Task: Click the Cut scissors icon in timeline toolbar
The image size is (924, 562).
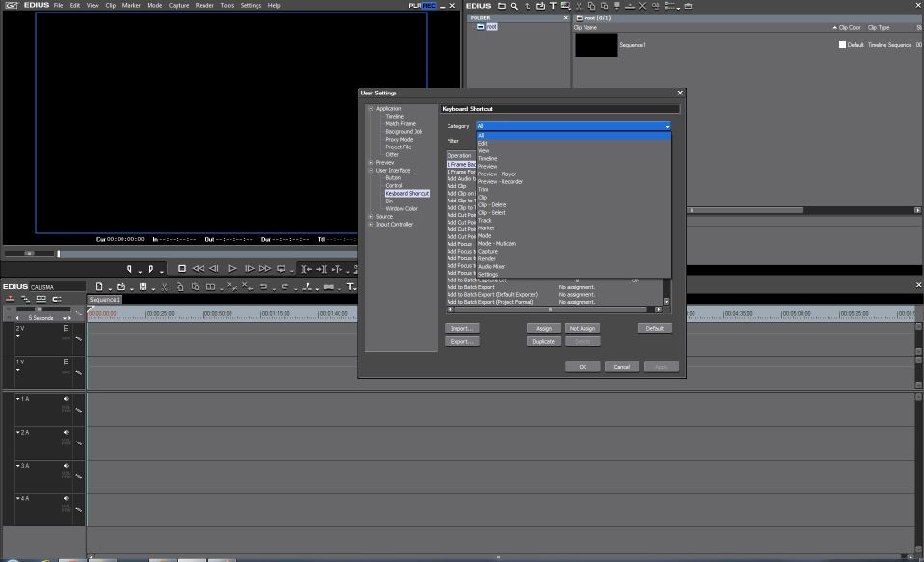Action: (x=164, y=287)
